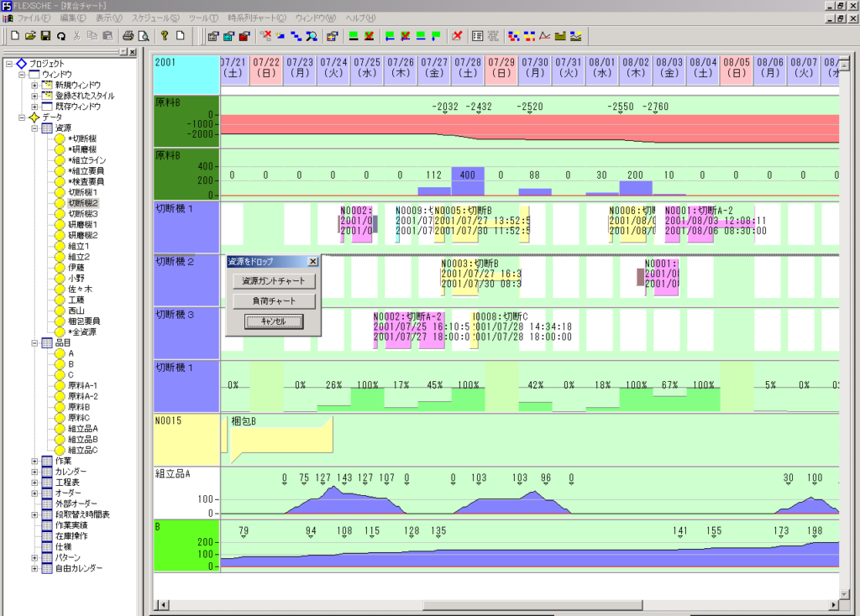Collapse the 品目 tree node

point(34,343)
